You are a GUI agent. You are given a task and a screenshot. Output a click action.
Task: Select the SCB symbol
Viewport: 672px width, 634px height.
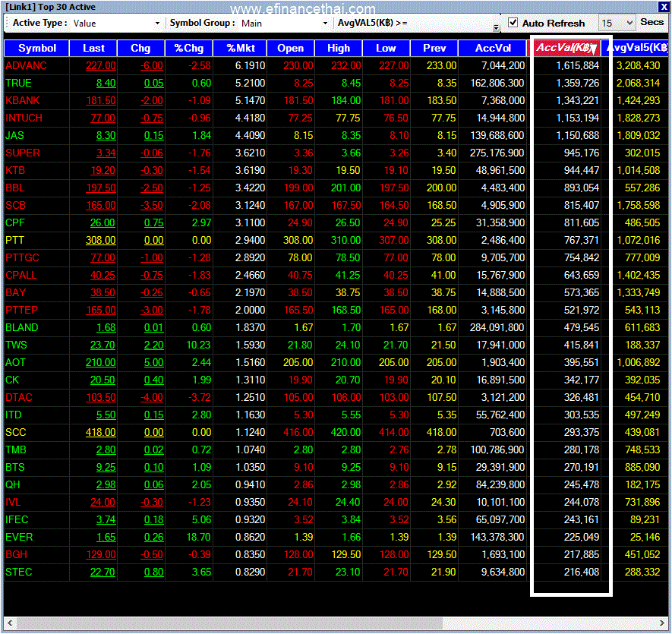[x=15, y=205]
